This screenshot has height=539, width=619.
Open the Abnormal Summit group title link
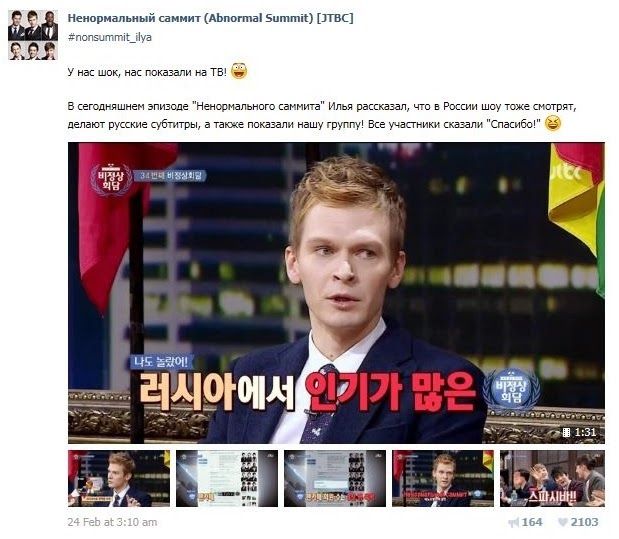coord(210,18)
